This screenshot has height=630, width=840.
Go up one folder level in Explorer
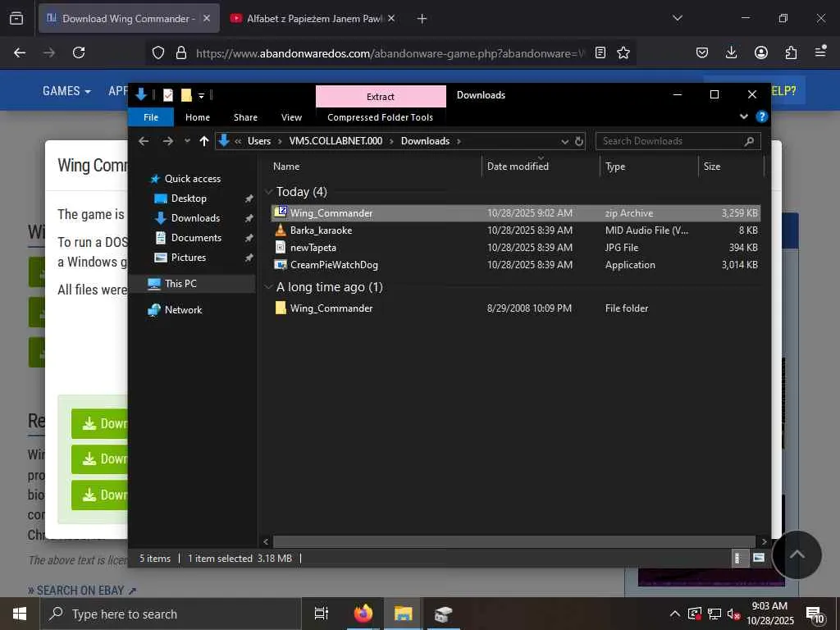[203, 141]
